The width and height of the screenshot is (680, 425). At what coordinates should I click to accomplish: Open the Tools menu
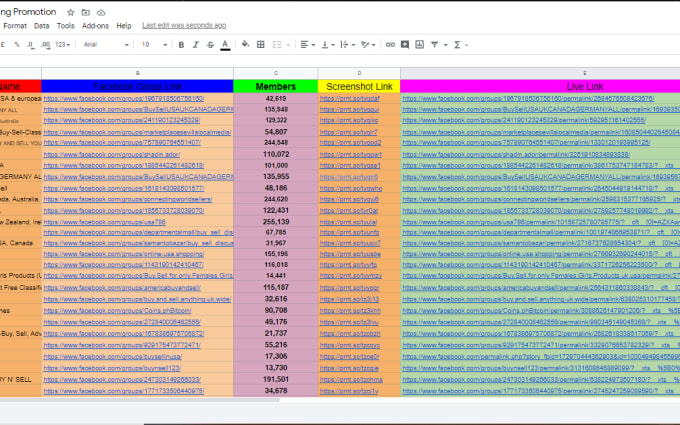click(65, 26)
